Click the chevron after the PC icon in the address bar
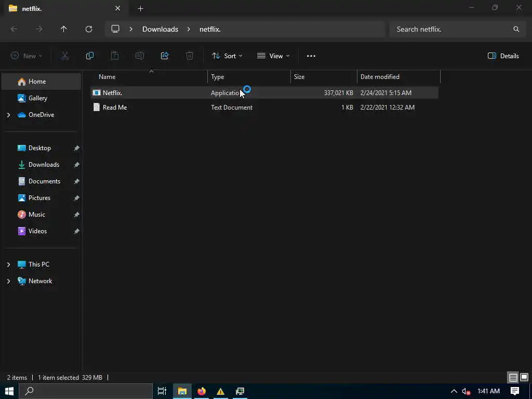The height and width of the screenshot is (399, 532). (130, 29)
